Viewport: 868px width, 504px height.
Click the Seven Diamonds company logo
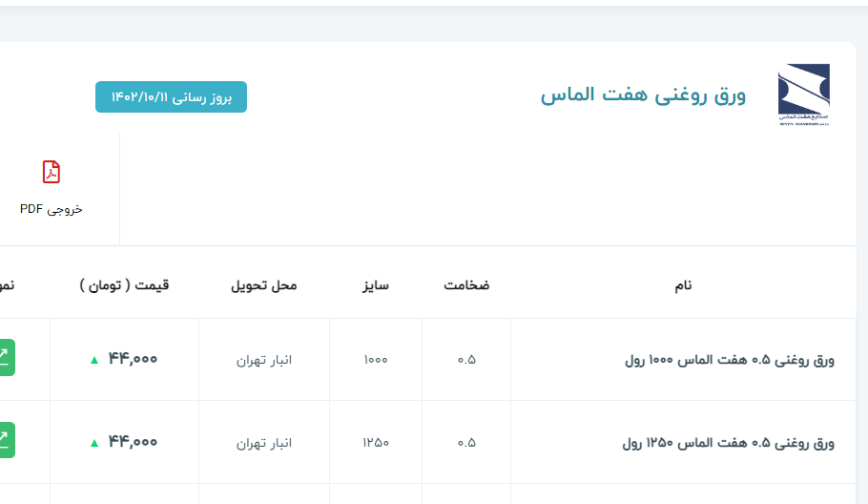pos(804,95)
